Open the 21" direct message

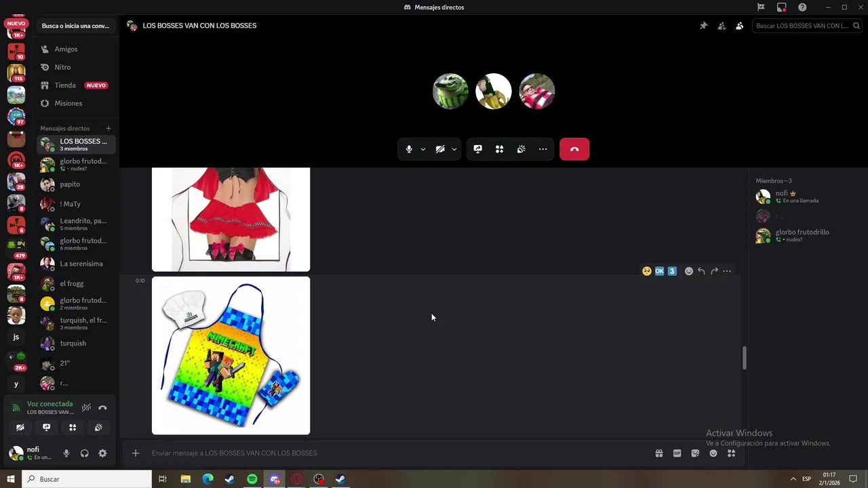coord(76,363)
